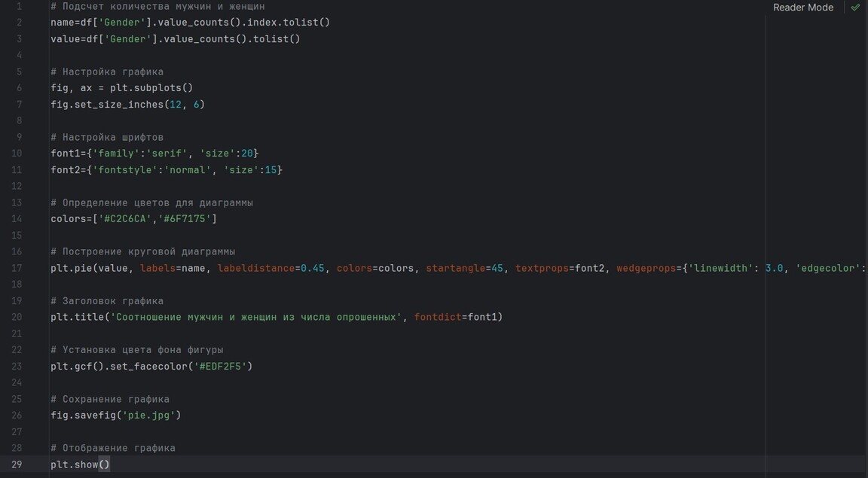Click the color string '#C2C6CA'
The width and height of the screenshot is (868, 478).
pos(124,218)
